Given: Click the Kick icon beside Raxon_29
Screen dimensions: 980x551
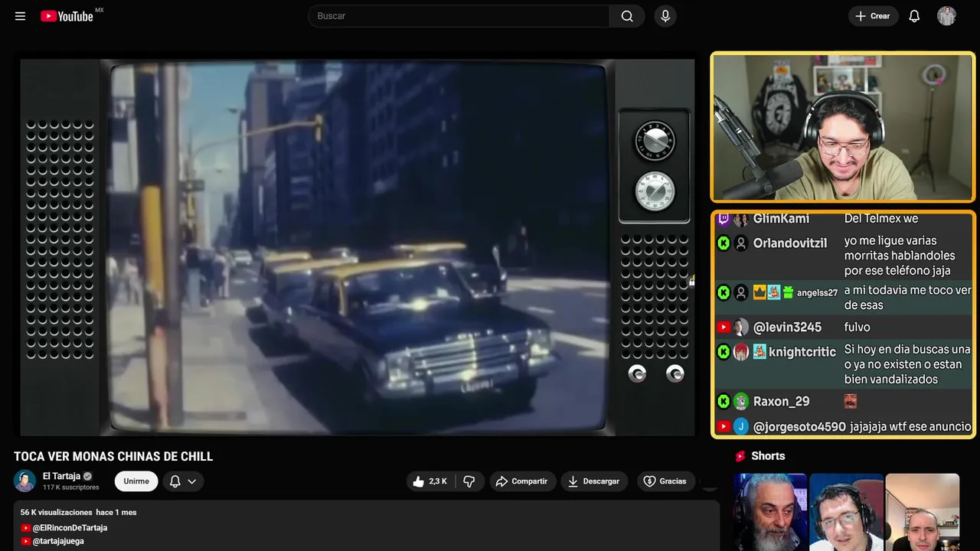Looking at the screenshot, I should click(x=724, y=402).
